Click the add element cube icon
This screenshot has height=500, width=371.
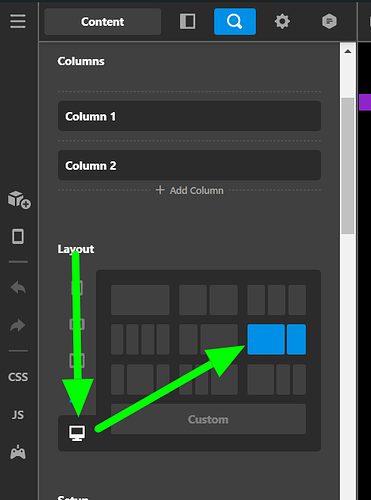[19, 200]
